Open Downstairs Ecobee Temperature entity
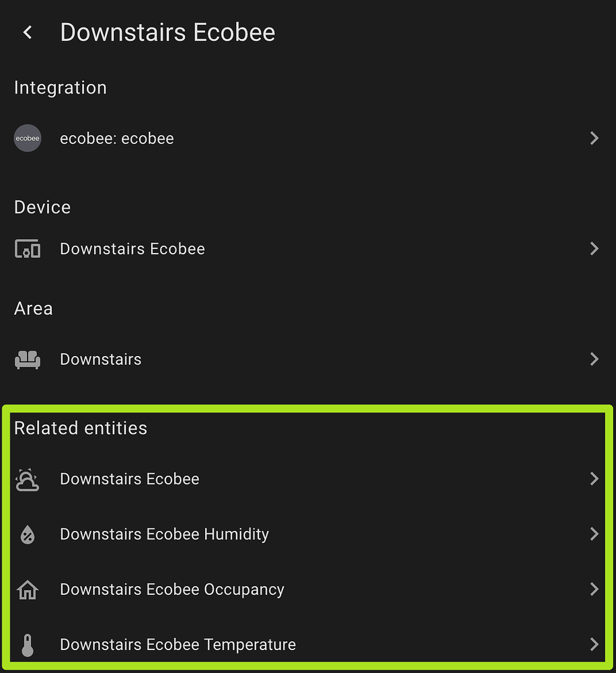Image resolution: width=616 pixels, height=673 pixels. 178,645
